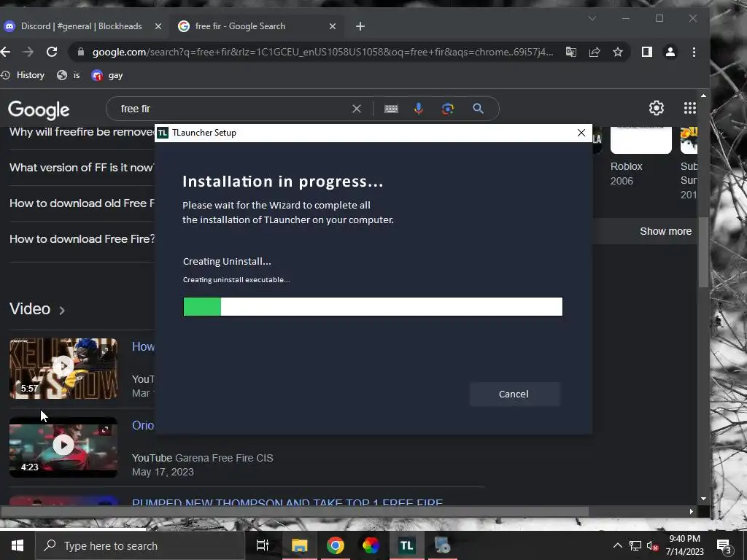This screenshot has width=747, height=560.
Task: Close the Discord tab
Action: (158, 27)
